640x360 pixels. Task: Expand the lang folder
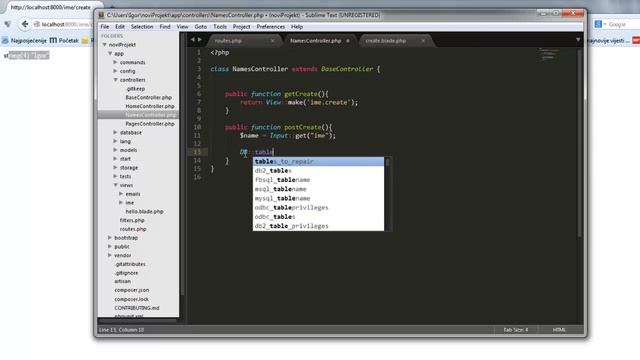[116, 141]
